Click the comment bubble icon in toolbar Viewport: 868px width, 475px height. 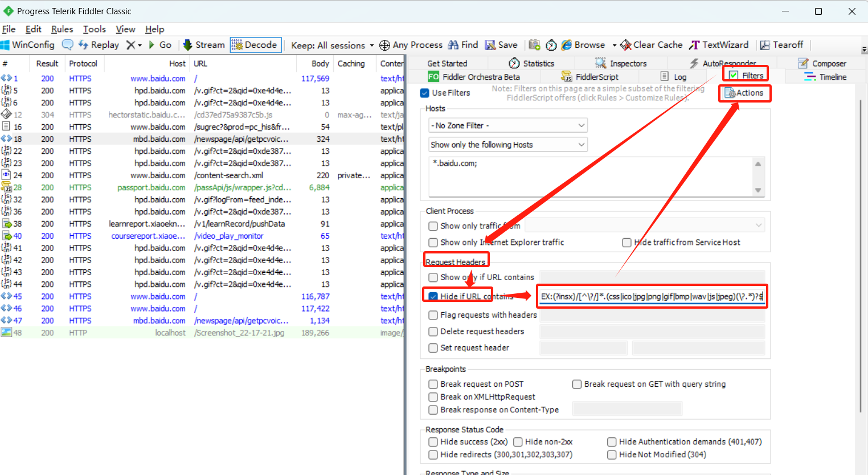(67, 45)
